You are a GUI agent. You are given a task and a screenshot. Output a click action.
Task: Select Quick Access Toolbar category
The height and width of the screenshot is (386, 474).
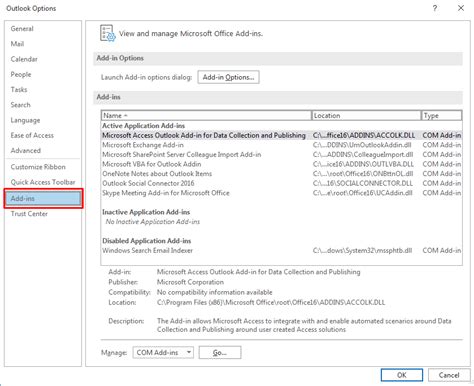(x=43, y=182)
